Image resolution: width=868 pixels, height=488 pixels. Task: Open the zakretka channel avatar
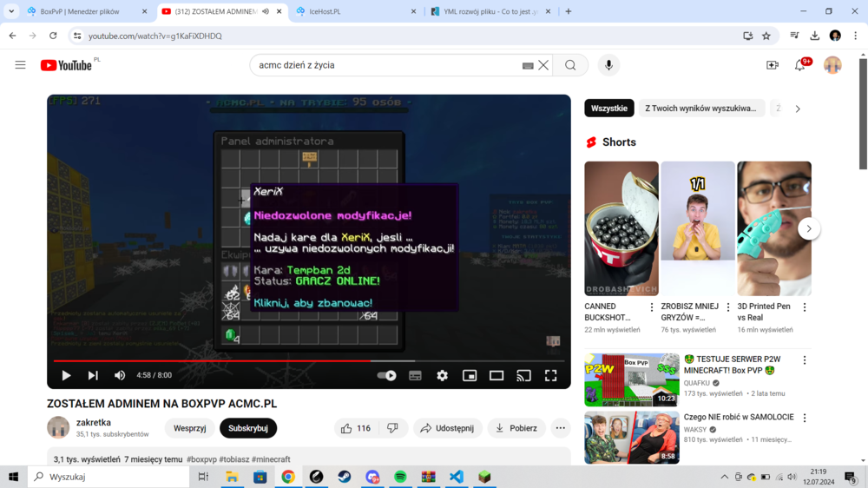[58, 427]
